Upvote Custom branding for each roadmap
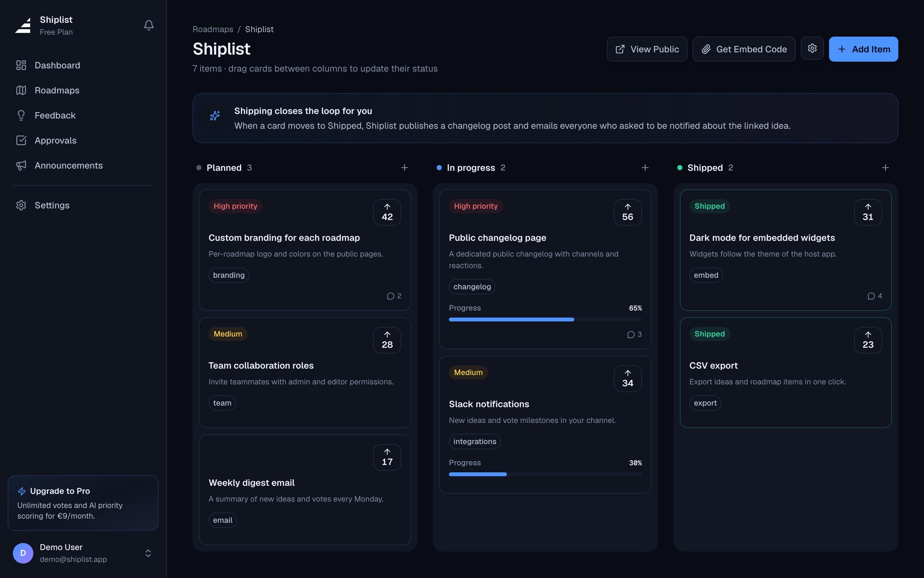Image resolution: width=924 pixels, height=578 pixels. coord(387,212)
